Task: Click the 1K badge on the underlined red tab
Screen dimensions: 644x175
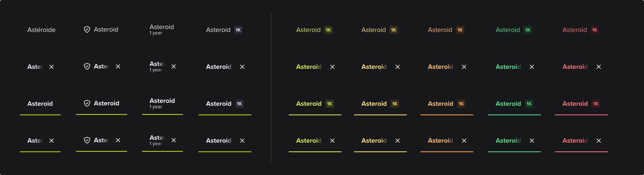Action: tap(596, 104)
